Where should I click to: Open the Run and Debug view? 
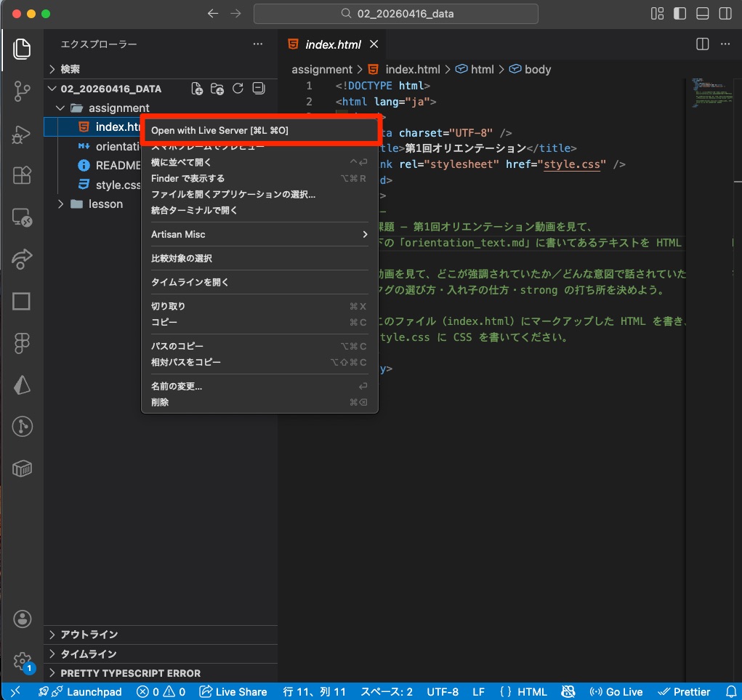[22, 134]
